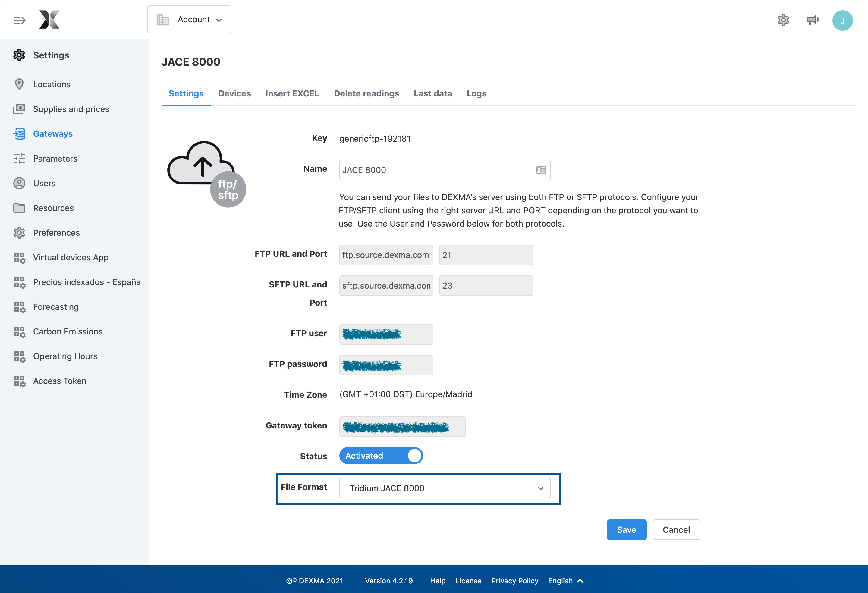Click the SFTP URL field

point(386,286)
